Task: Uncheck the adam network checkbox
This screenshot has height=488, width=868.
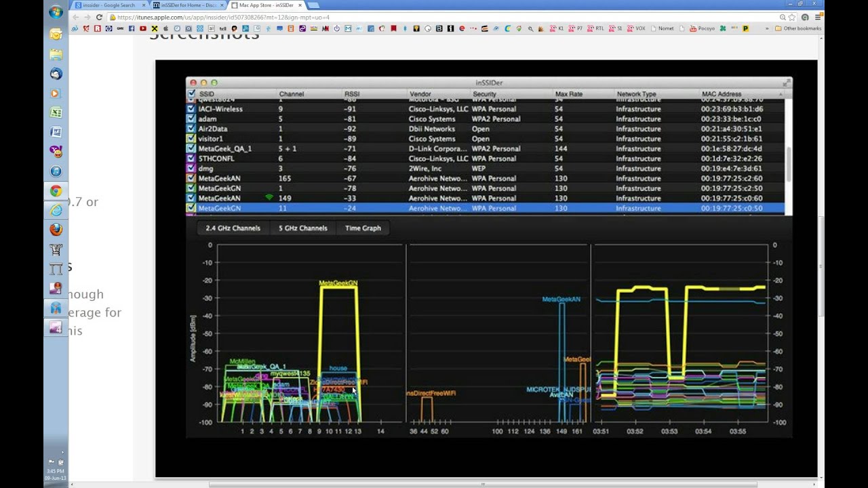Action: click(x=191, y=119)
